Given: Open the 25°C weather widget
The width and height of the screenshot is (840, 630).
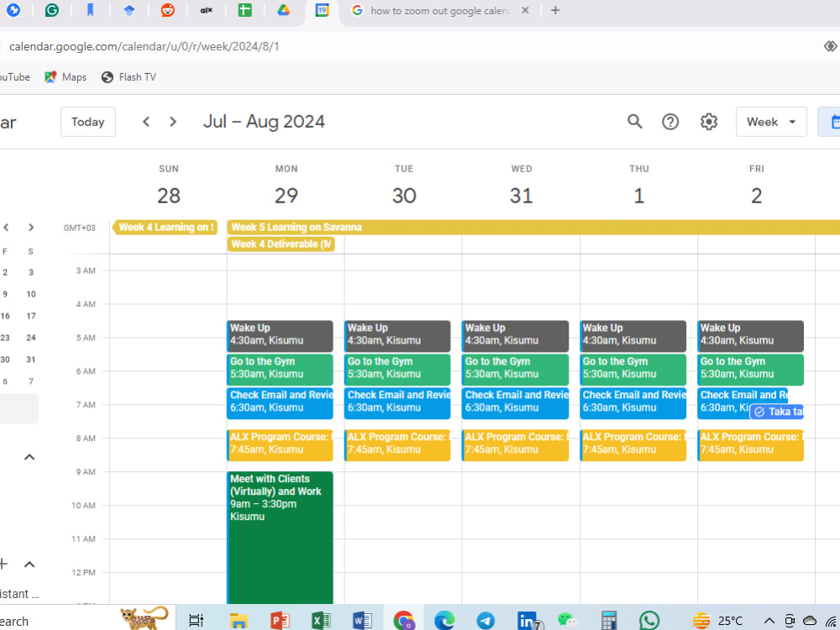Looking at the screenshot, I should (x=717, y=621).
